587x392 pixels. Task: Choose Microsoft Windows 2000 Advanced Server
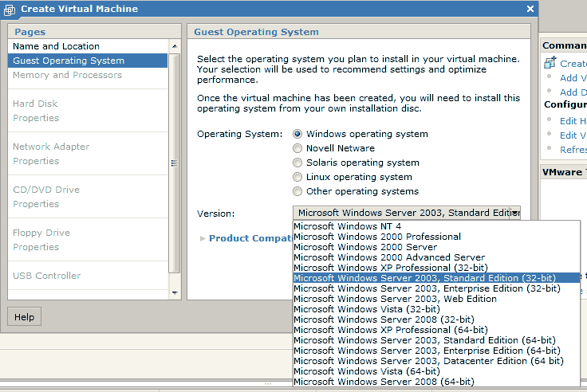(436, 257)
